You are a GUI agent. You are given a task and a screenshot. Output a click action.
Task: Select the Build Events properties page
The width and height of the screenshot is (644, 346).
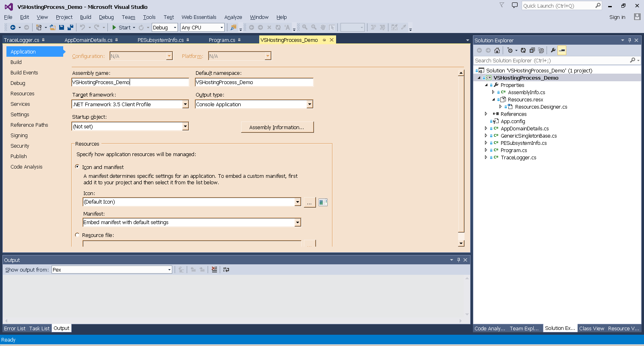click(x=24, y=72)
